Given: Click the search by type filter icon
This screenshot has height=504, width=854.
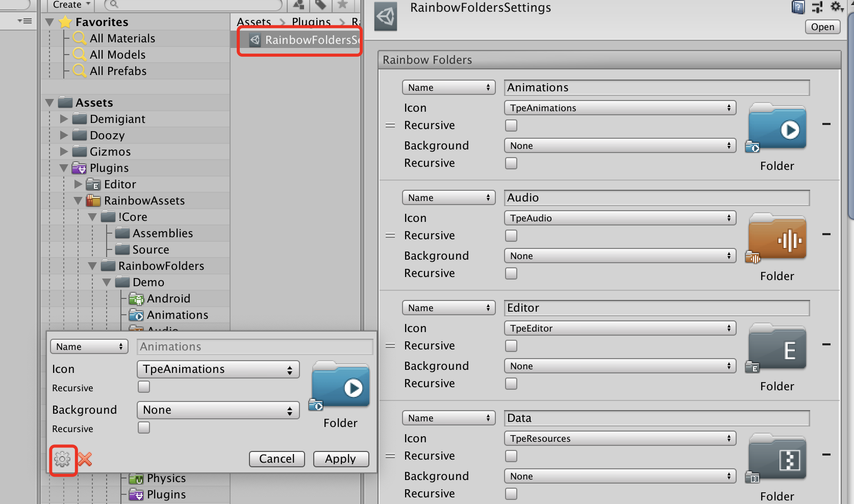Looking at the screenshot, I should click(x=299, y=5).
